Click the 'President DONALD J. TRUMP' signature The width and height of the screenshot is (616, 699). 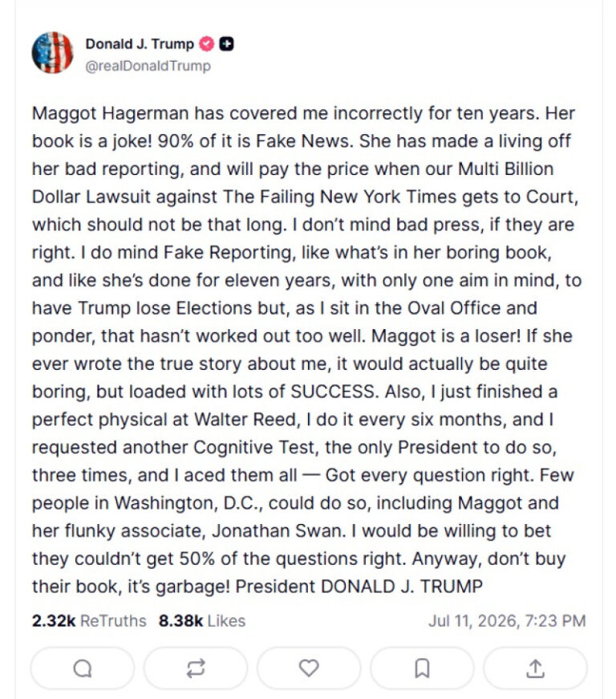click(359, 586)
